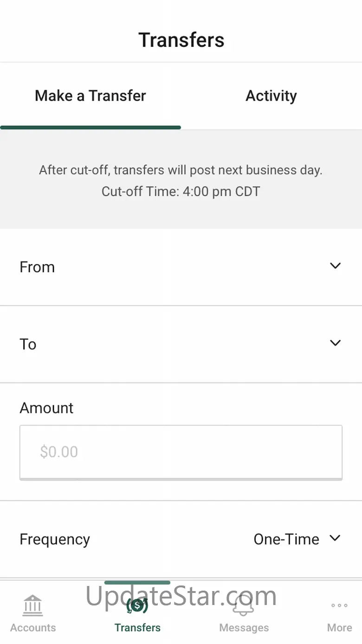Tap the Transfers label in bottom bar
Viewport: 362px width, 644px height.
[x=137, y=628]
